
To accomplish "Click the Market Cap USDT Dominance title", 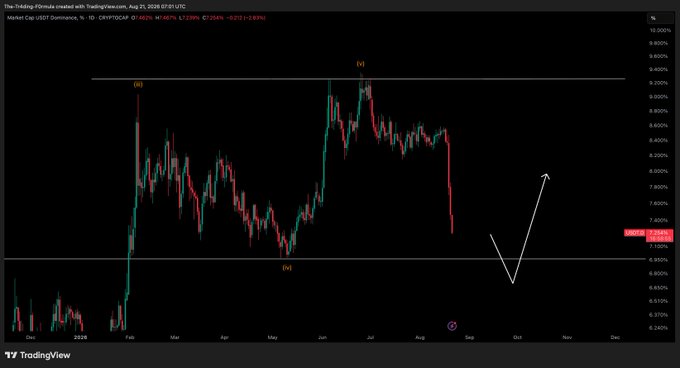I will click(x=46, y=18).
